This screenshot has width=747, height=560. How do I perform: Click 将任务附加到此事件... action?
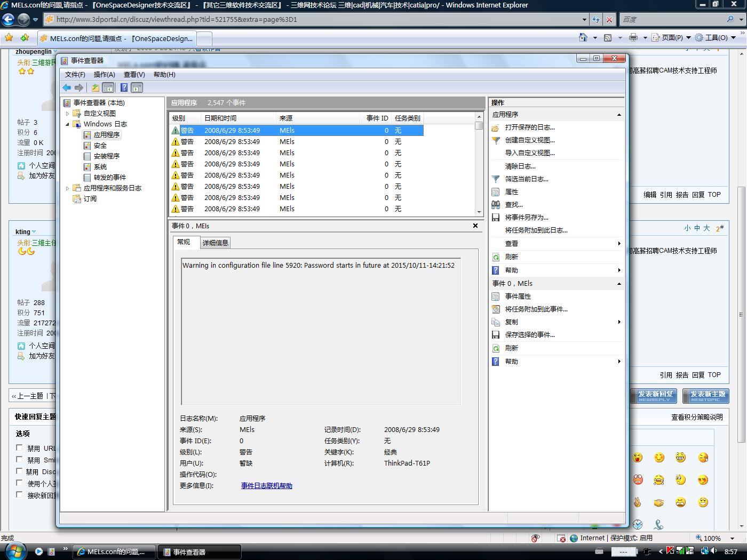tap(536, 309)
